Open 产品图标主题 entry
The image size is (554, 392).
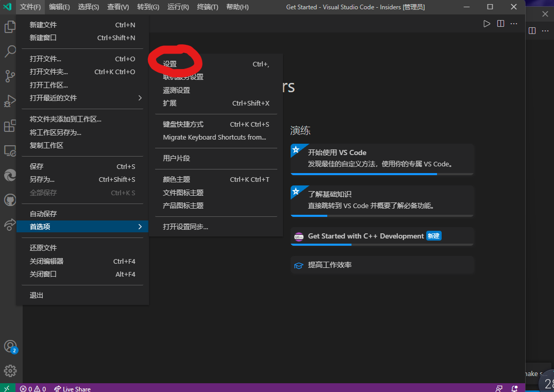216,206
